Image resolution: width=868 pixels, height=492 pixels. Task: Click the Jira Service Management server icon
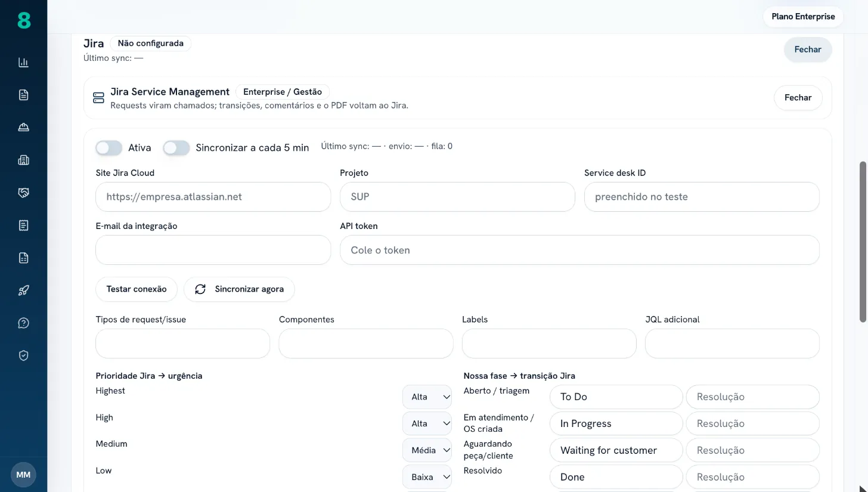tap(98, 98)
